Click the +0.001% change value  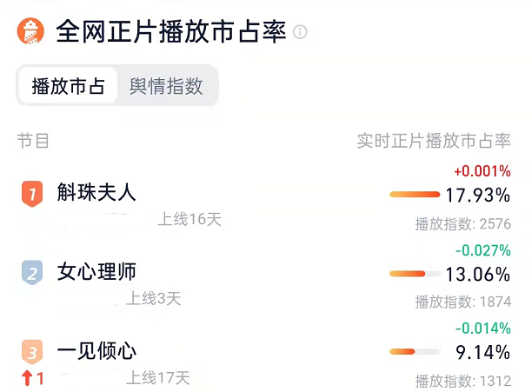482,171
